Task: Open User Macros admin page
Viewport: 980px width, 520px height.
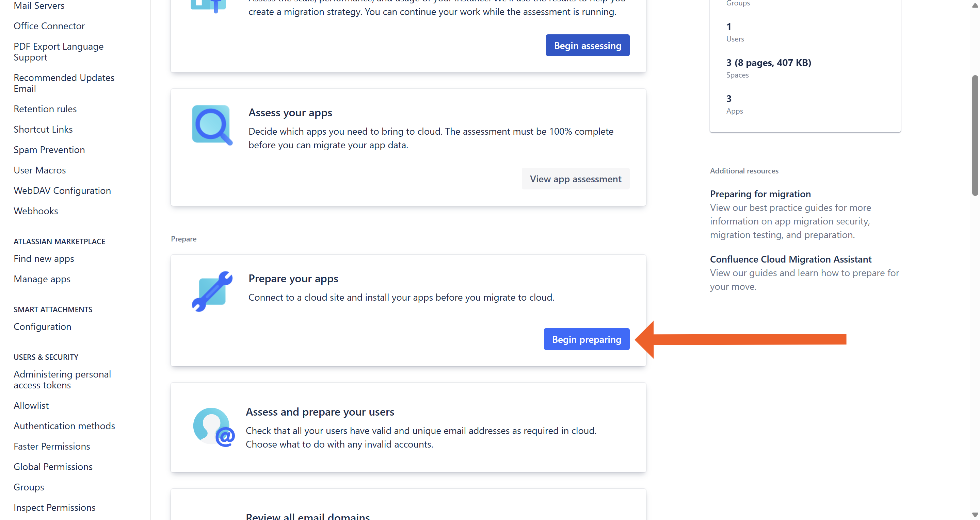Action: pyautogui.click(x=39, y=170)
